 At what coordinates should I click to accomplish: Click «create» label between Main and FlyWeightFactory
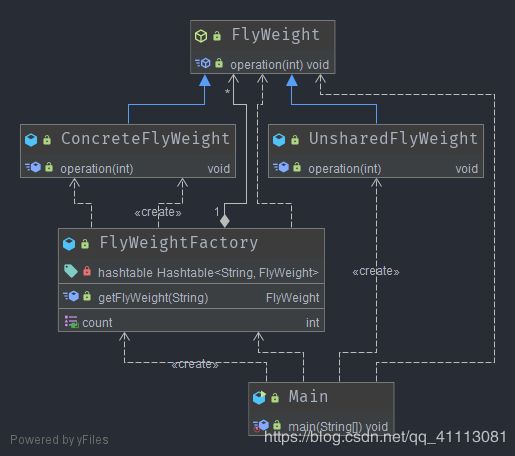click(x=195, y=364)
